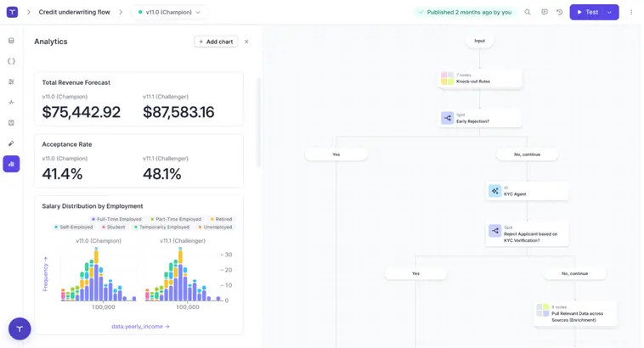Close the Analytics panel with the X
The height and width of the screenshot is (348, 644).
(x=246, y=42)
